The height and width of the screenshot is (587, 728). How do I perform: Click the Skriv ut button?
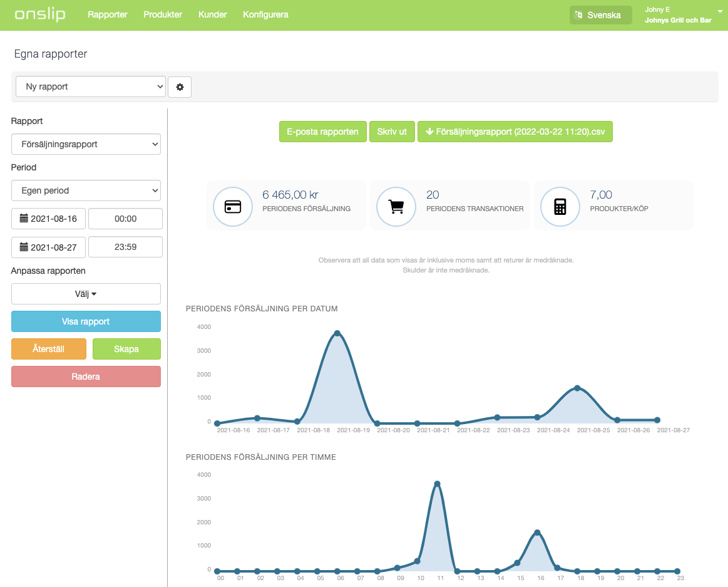point(392,132)
